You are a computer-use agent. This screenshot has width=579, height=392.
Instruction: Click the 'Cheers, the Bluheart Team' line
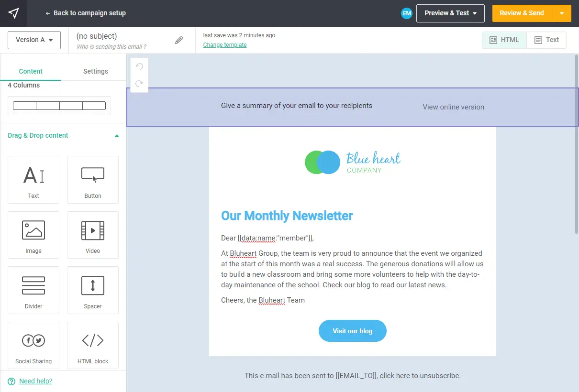263,300
